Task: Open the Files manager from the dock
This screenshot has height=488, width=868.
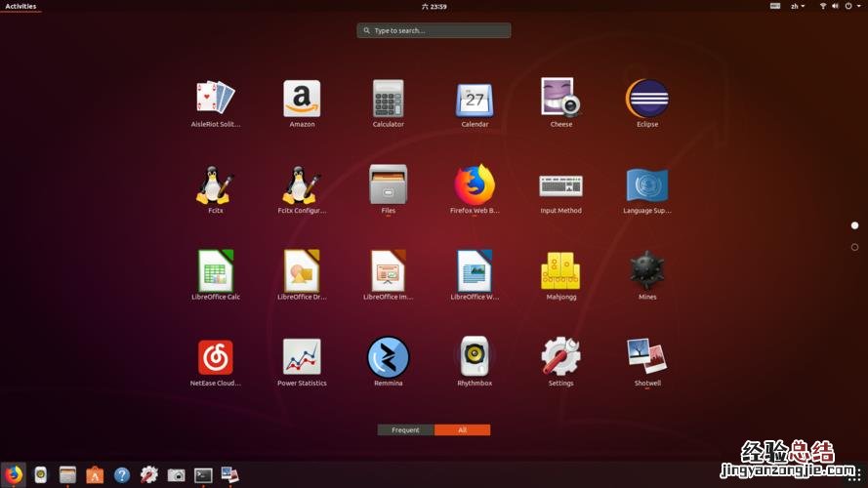Action: point(67,474)
